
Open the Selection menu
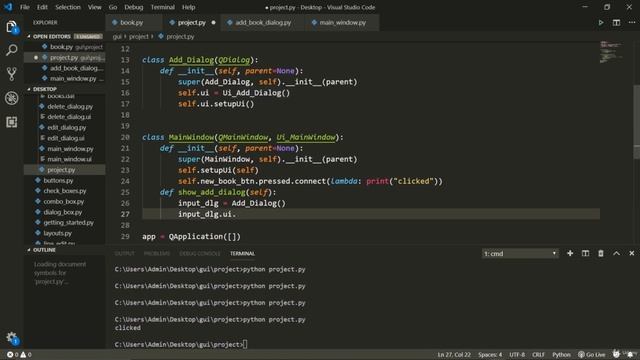[x=68, y=7]
